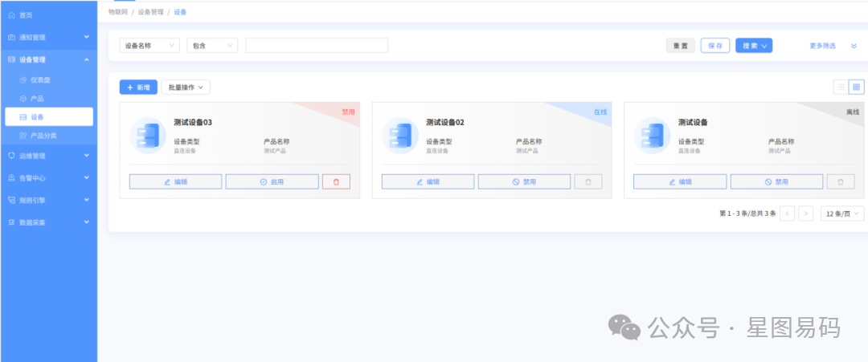Screen dimensions: 868x362
Task: Click the 新增 button
Action: pyautogui.click(x=138, y=87)
